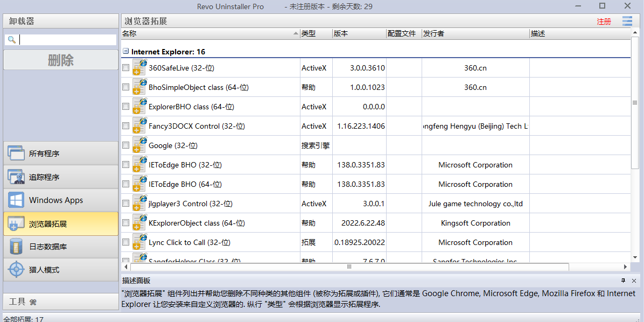Click the 注册 link
Image resolution: width=644 pixels, height=322 pixels.
604,22
